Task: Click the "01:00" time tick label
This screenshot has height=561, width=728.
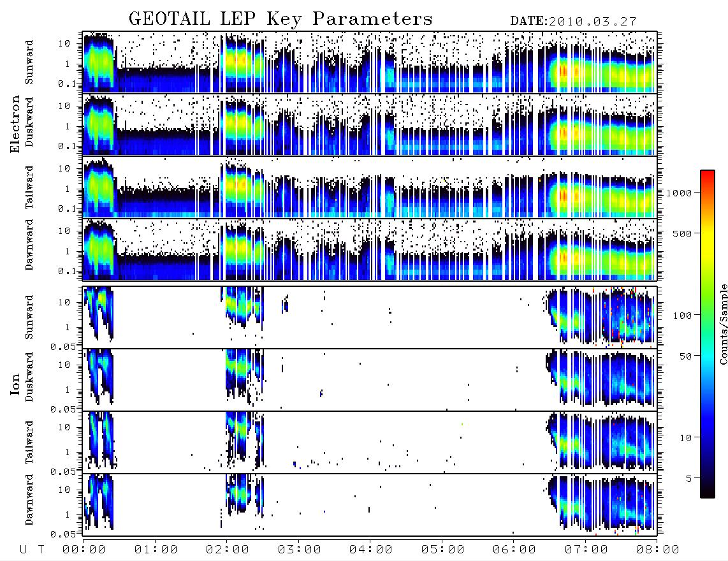Action: (156, 550)
